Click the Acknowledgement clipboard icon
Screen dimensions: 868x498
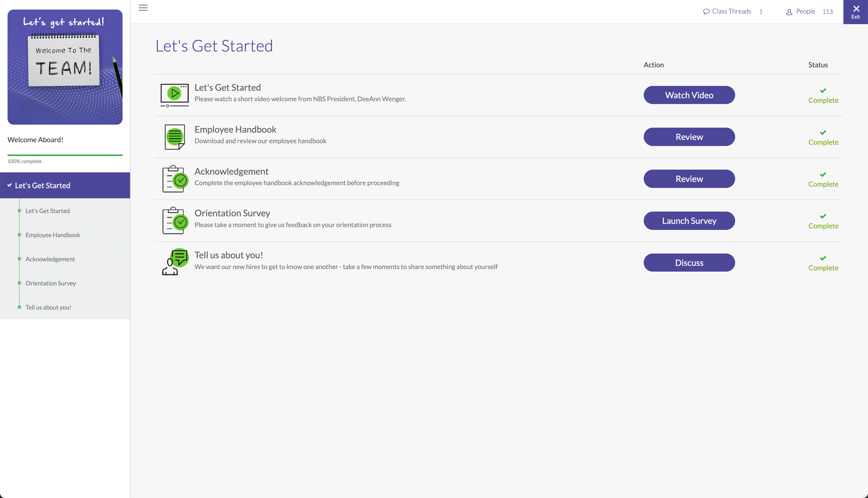[175, 179]
